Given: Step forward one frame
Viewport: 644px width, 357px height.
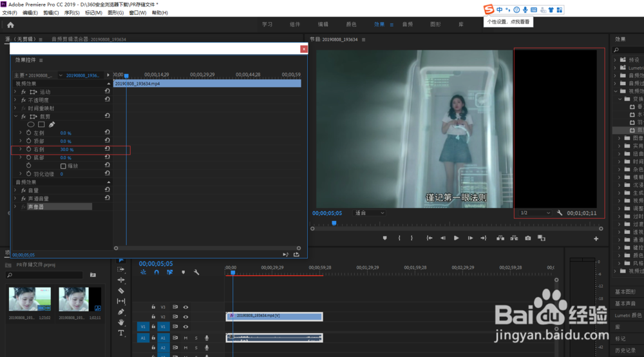Looking at the screenshot, I should pos(470,238).
